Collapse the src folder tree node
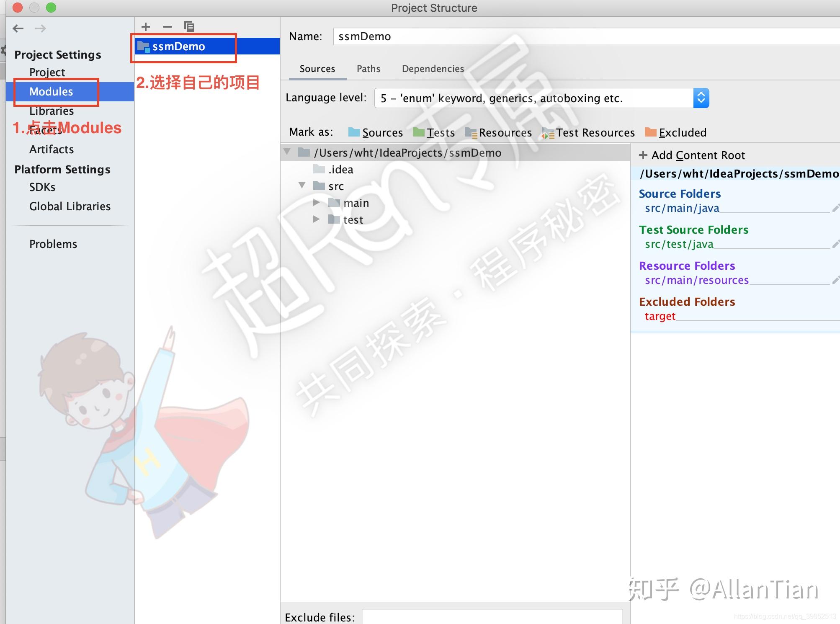 click(302, 185)
